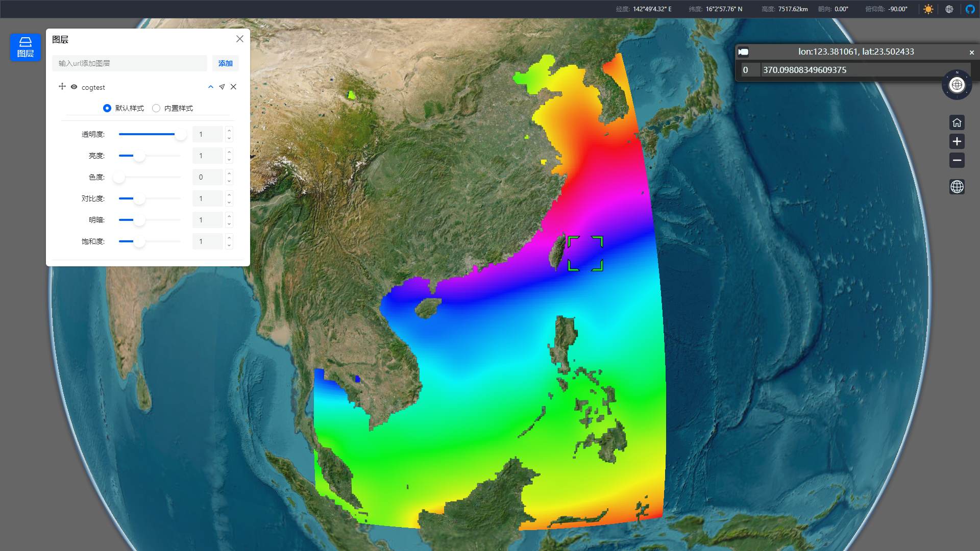Zoom out with the minus button
Image resolution: width=980 pixels, height=551 pixels.
coord(957,160)
